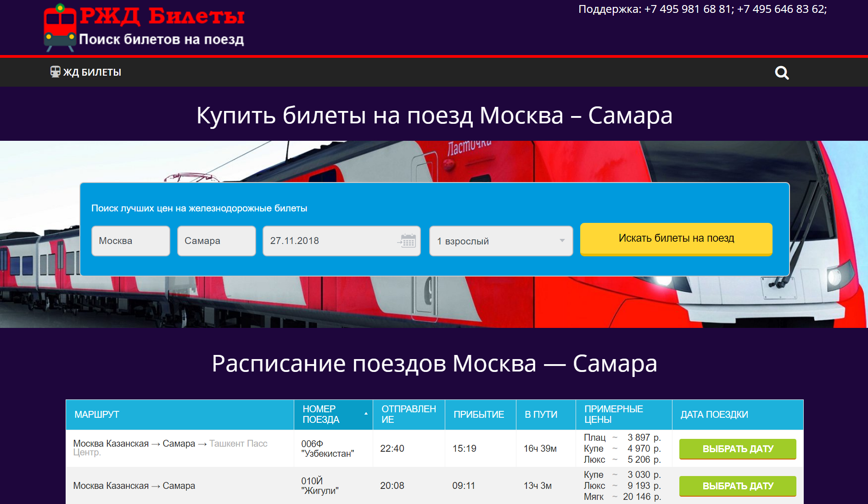This screenshot has width=868, height=504.
Task: Click Купе price 3 030 р.
Action: (x=622, y=475)
